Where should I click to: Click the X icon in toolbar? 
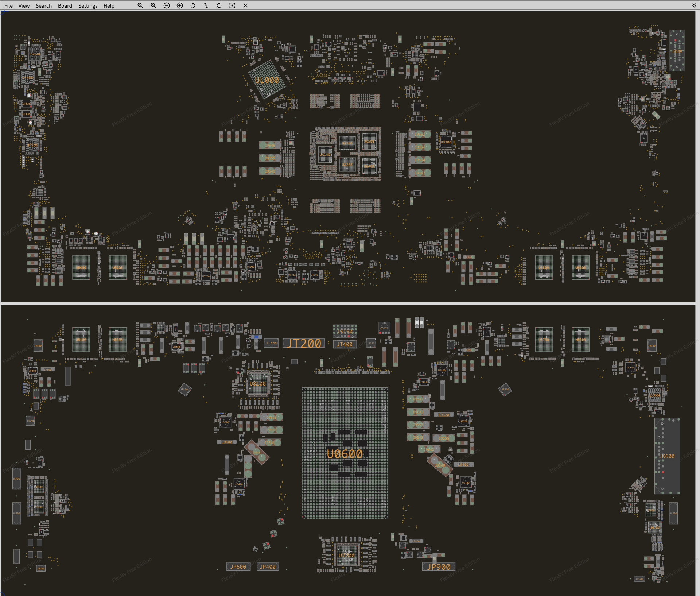point(245,5)
